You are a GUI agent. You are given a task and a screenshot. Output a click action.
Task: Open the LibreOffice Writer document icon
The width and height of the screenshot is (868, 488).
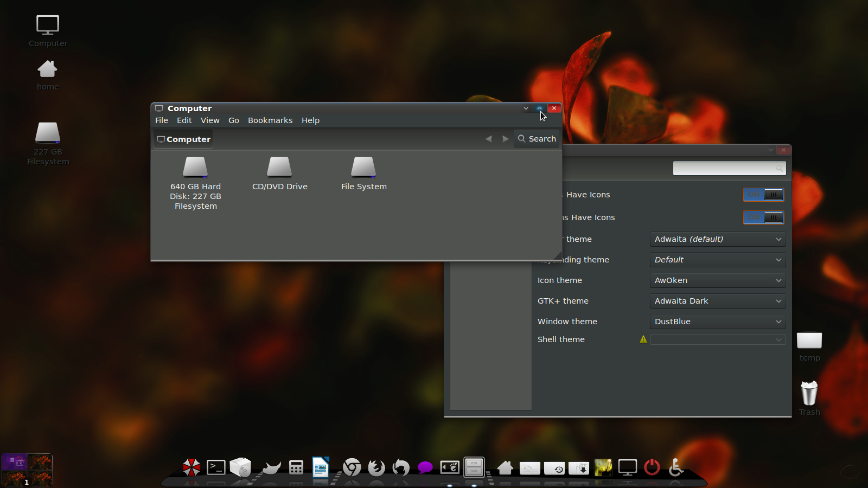pos(321,467)
